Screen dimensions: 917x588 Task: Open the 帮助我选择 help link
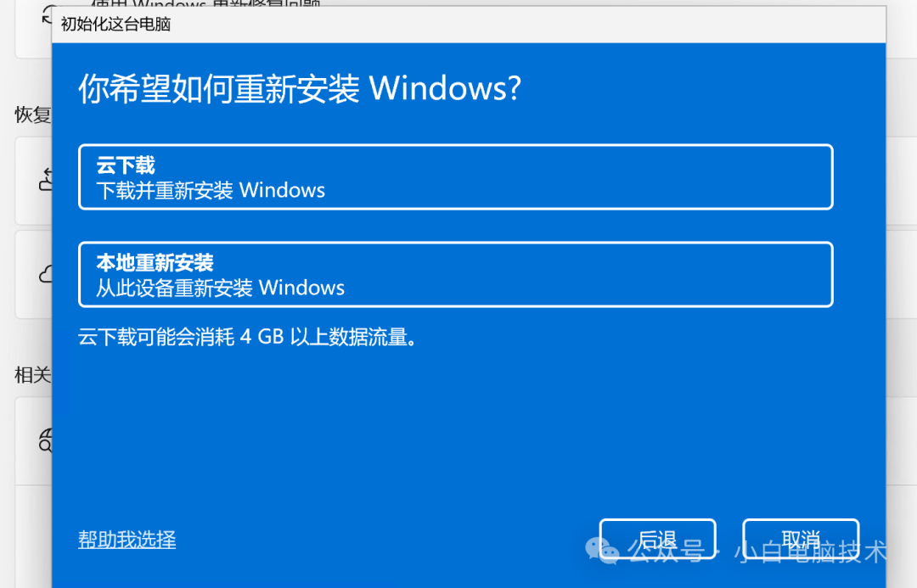[127, 539]
